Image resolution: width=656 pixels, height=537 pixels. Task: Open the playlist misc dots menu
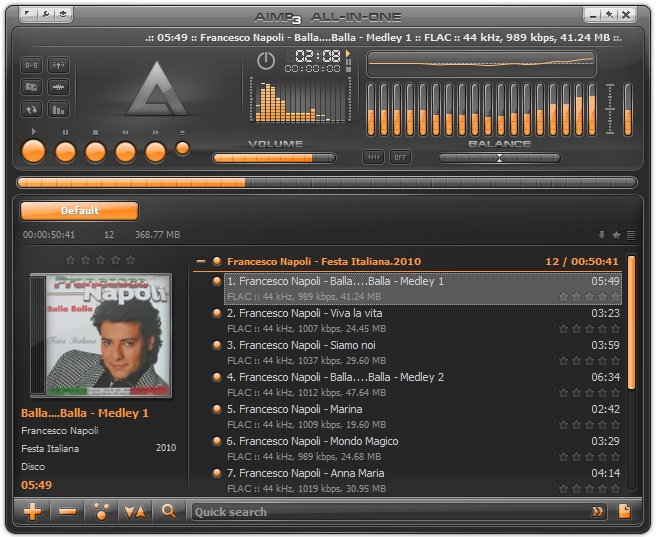click(101, 511)
